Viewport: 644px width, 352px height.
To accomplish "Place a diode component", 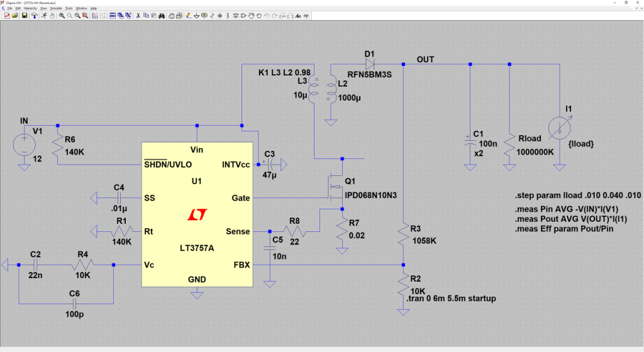I will [x=236, y=16].
